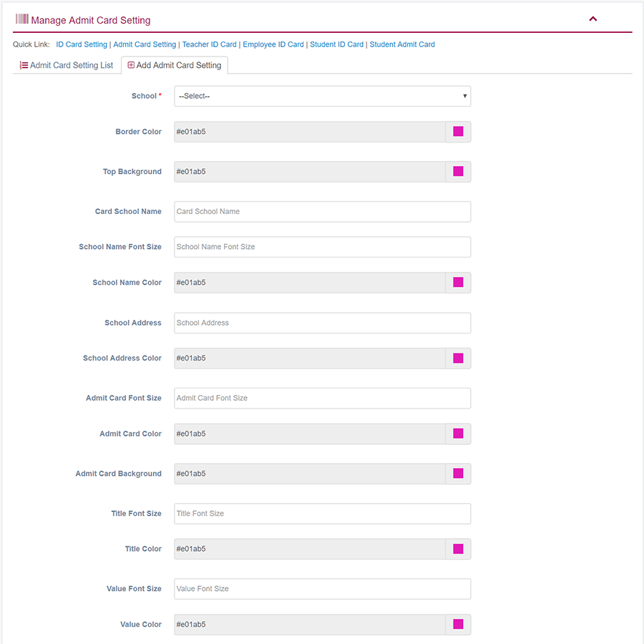Open the Employee ID Card link
This screenshot has height=644, width=644.
point(273,44)
